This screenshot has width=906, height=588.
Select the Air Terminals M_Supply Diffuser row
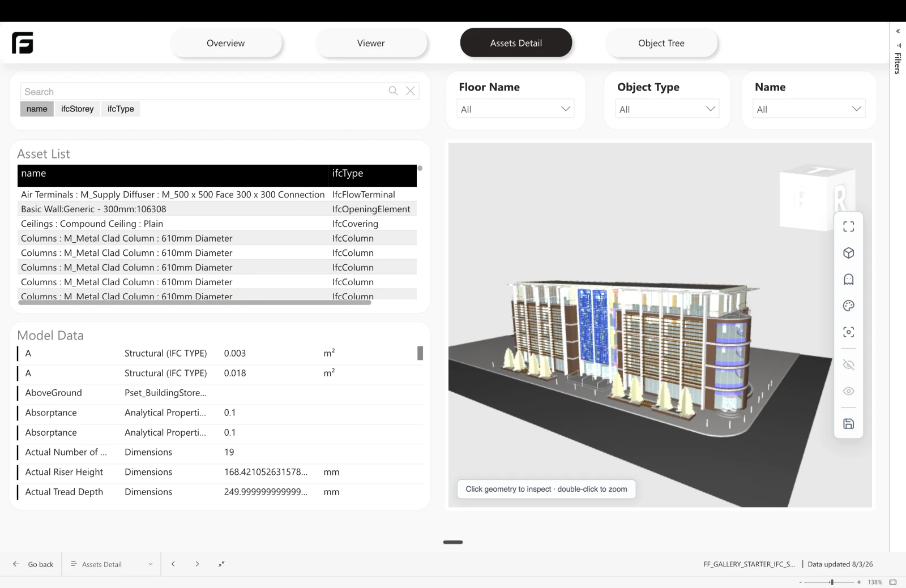pyautogui.click(x=217, y=195)
